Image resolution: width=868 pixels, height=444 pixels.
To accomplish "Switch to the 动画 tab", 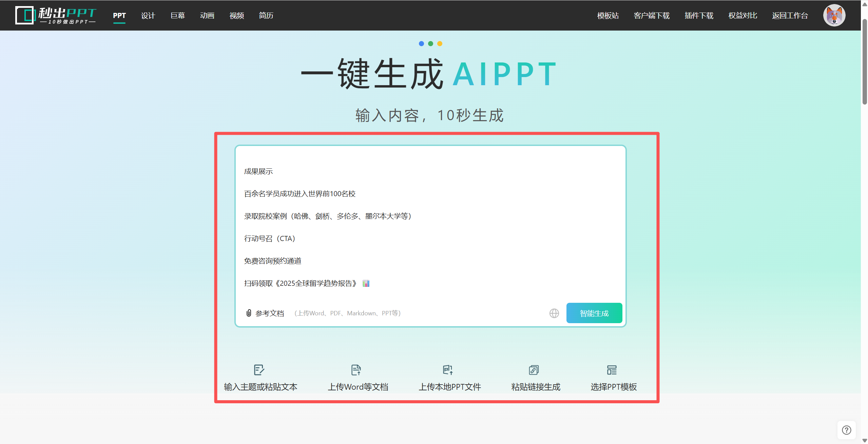I will tap(207, 16).
